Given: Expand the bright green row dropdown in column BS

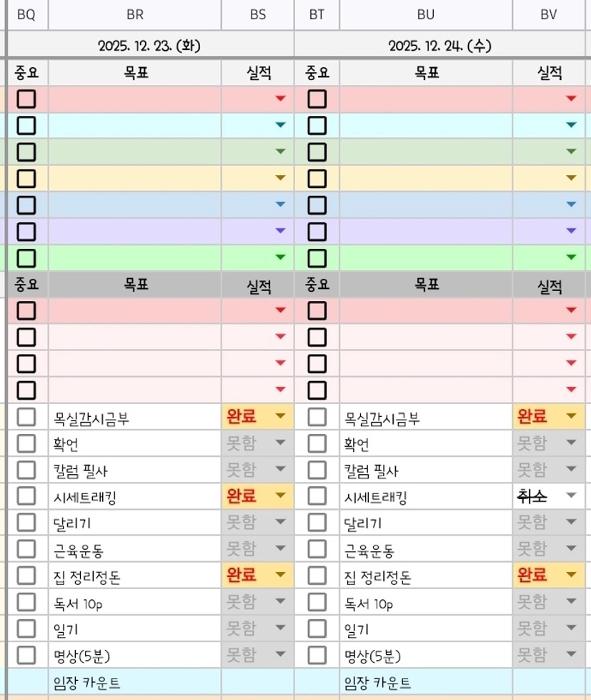Looking at the screenshot, I should pos(279,257).
